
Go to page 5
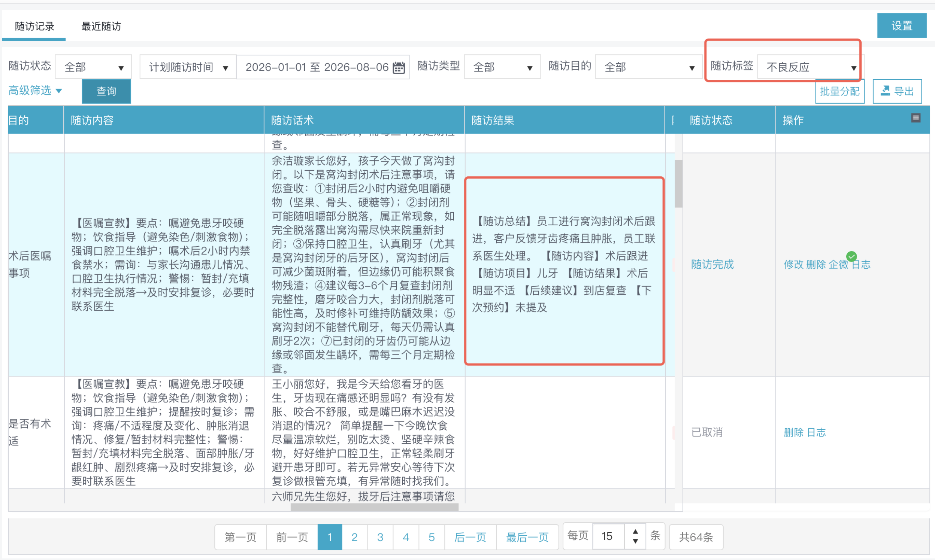point(431,537)
